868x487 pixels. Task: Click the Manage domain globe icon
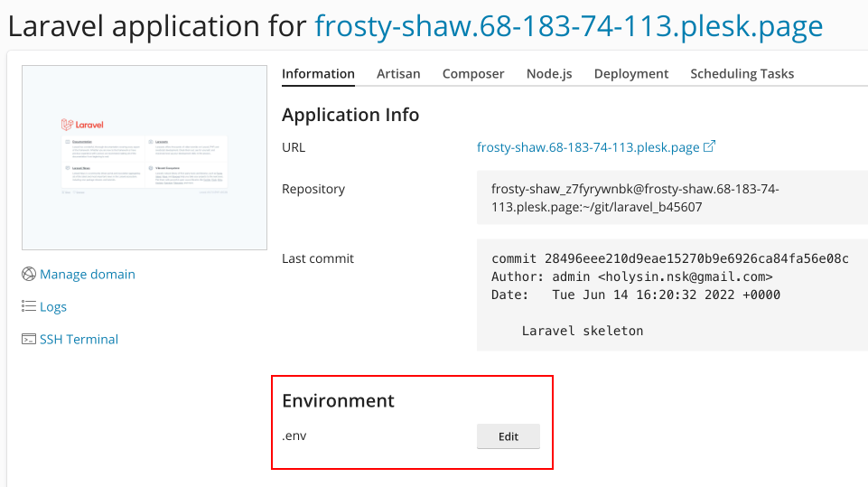(29, 274)
